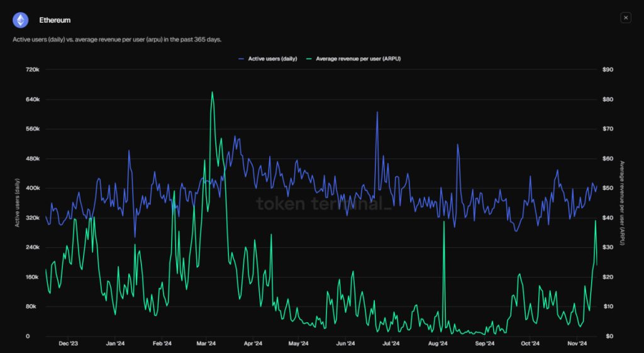The height and width of the screenshot is (353, 644).
Task: Select the Mar '24 x-axis label
Action: click(x=206, y=344)
